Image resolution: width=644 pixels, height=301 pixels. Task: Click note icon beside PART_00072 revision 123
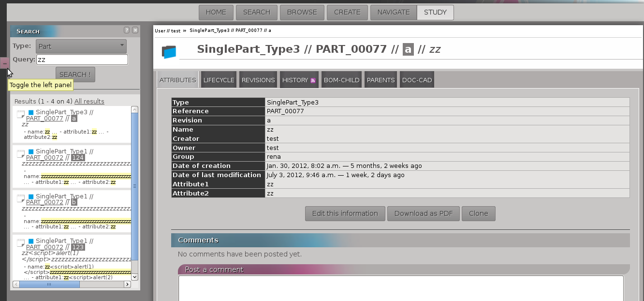(20, 243)
